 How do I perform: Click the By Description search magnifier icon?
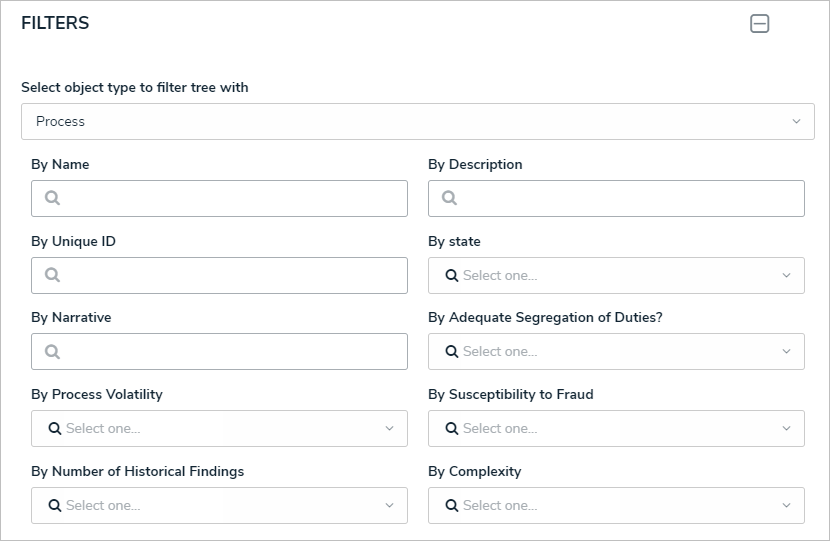tap(450, 198)
